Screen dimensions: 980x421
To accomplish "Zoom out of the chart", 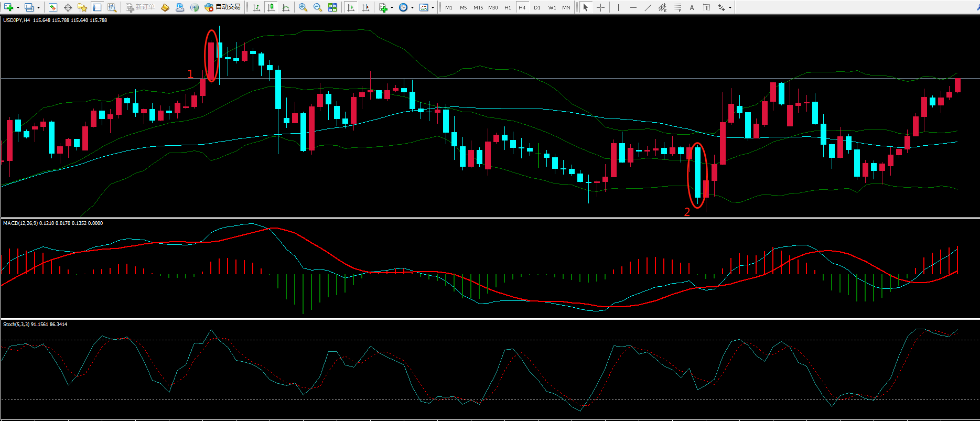I will [x=318, y=7].
